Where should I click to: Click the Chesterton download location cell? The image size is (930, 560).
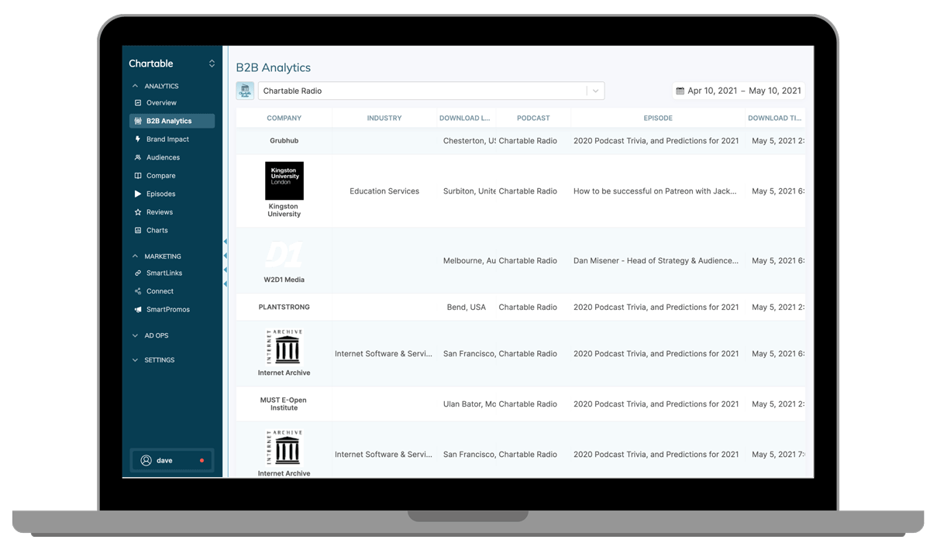click(470, 141)
